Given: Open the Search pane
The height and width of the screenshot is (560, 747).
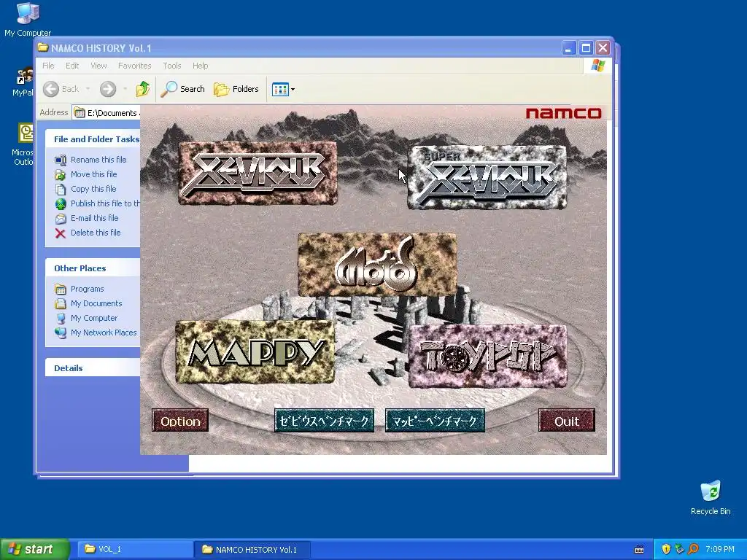Looking at the screenshot, I should tap(182, 89).
